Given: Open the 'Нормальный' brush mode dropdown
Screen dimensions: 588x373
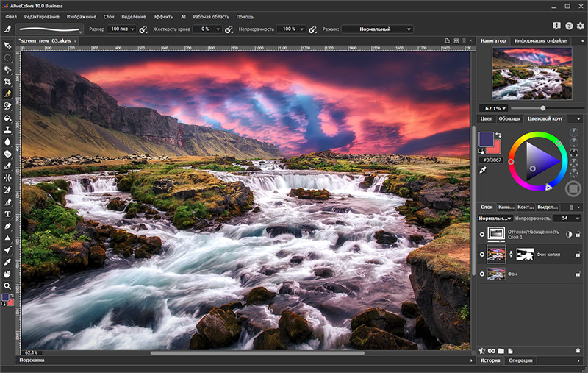Looking at the screenshot, I should point(376,29).
